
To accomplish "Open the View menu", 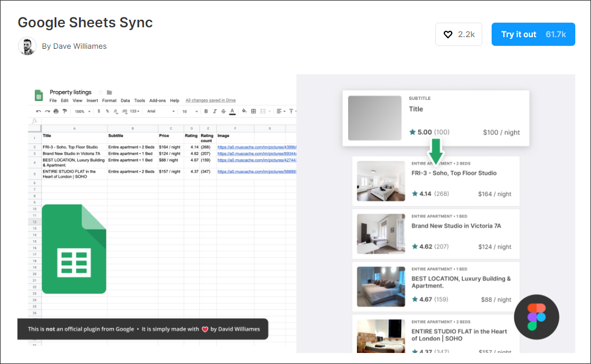I will tap(77, 100).
